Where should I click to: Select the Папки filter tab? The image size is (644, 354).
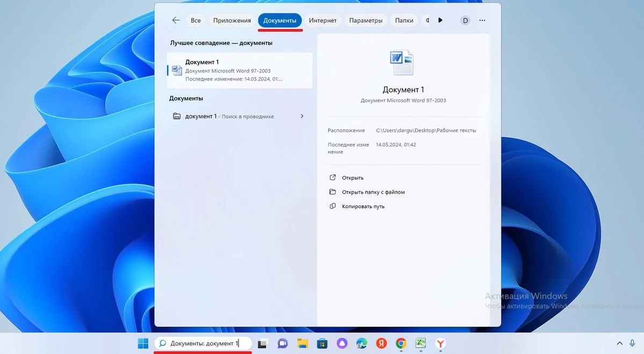pos(404,20)
